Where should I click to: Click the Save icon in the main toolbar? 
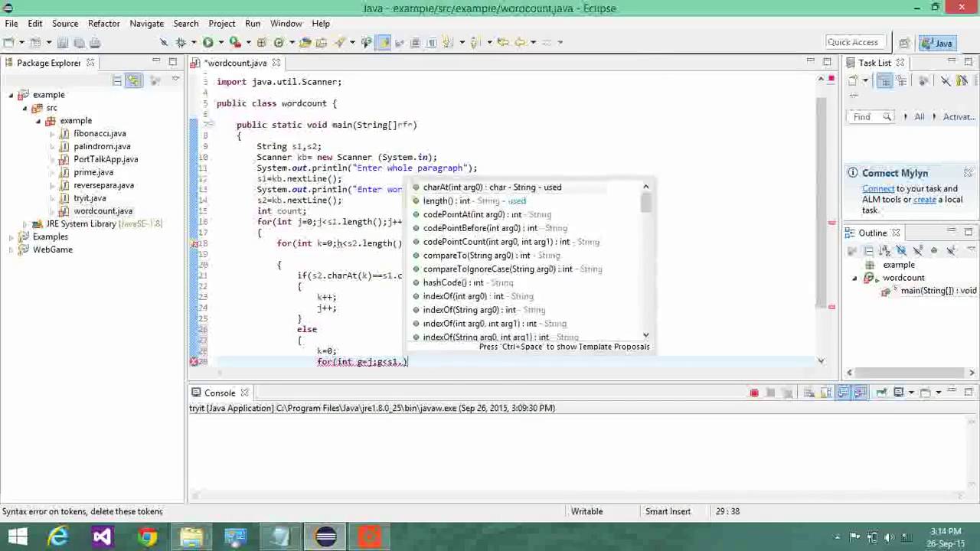click(63, 42)
